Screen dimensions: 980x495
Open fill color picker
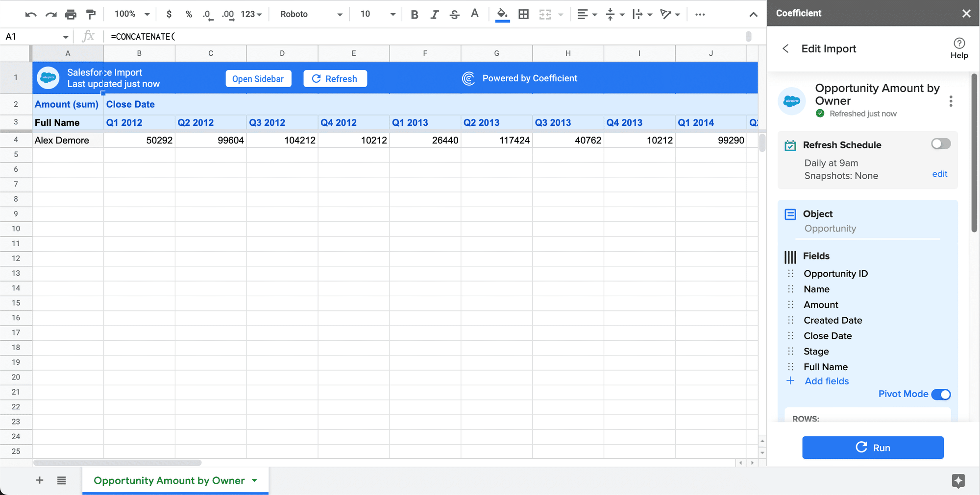[x=502, y=14]
